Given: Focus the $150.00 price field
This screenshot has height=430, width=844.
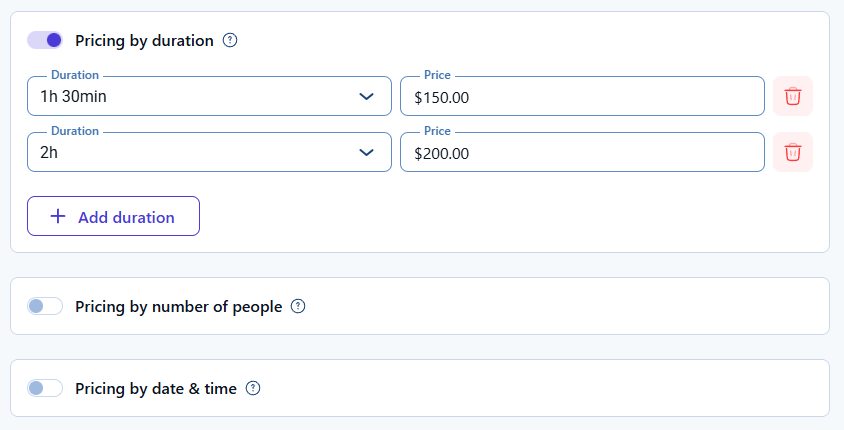Looking at the screenshot, I should pos(582,97).
